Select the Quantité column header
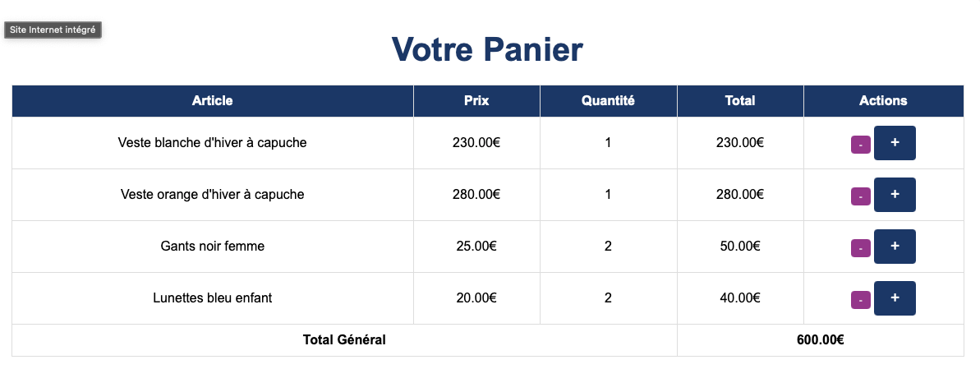Screen dimensions: 980x392 [608, 100]
